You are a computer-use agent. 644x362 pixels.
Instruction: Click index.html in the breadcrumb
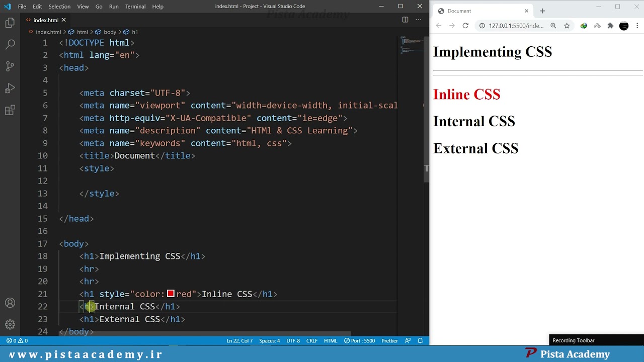click(48, 32)
